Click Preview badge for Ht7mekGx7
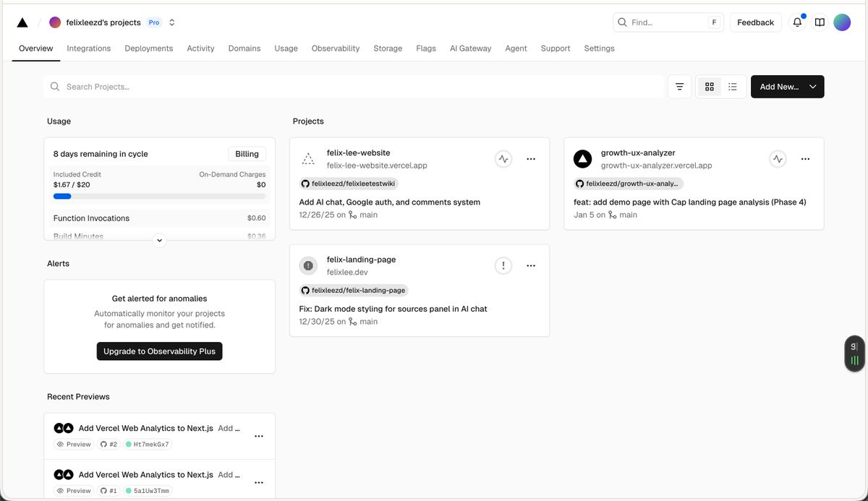868x501 pixels. (74, 445)
